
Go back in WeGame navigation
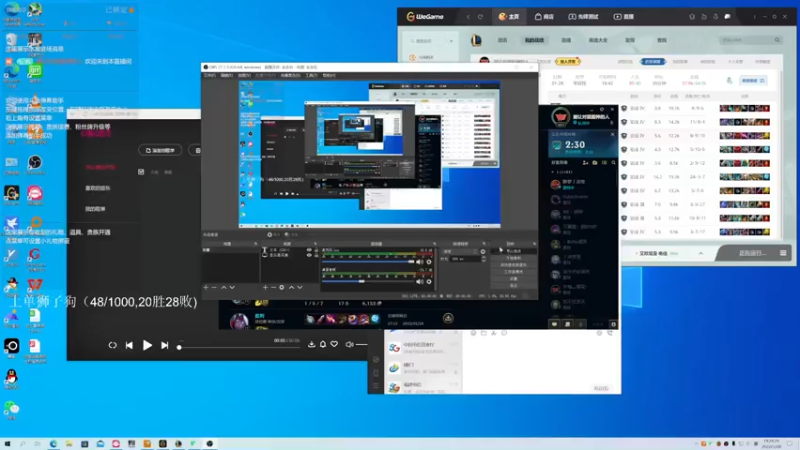pyautogui.click(x=468, y=17)
